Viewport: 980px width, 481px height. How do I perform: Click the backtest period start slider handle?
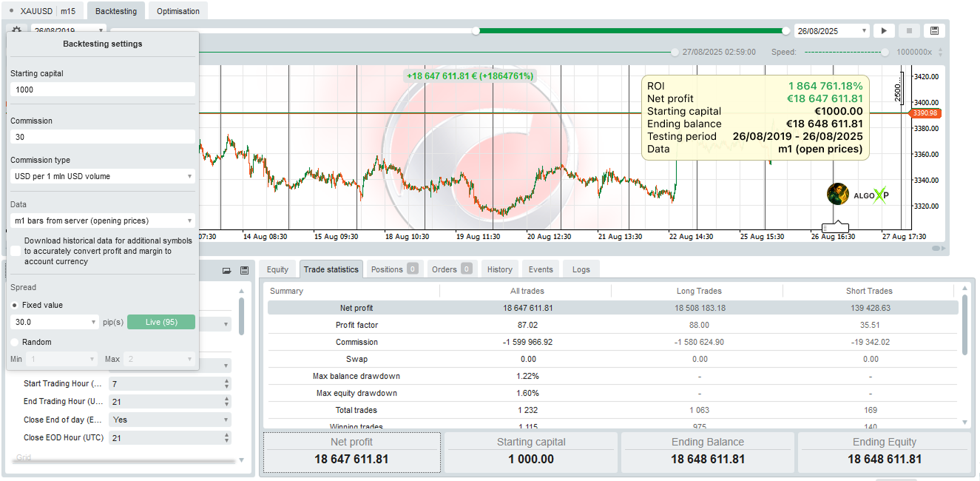476,31
